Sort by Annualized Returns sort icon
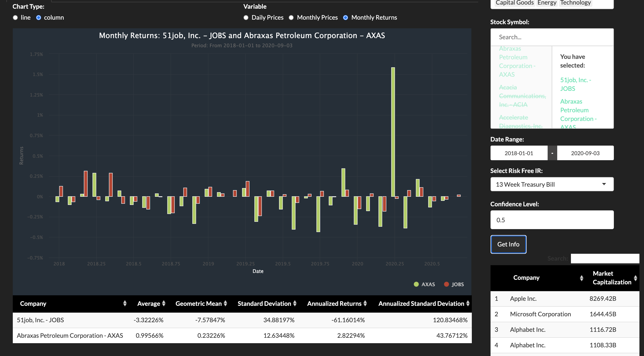 pos(365,303)
